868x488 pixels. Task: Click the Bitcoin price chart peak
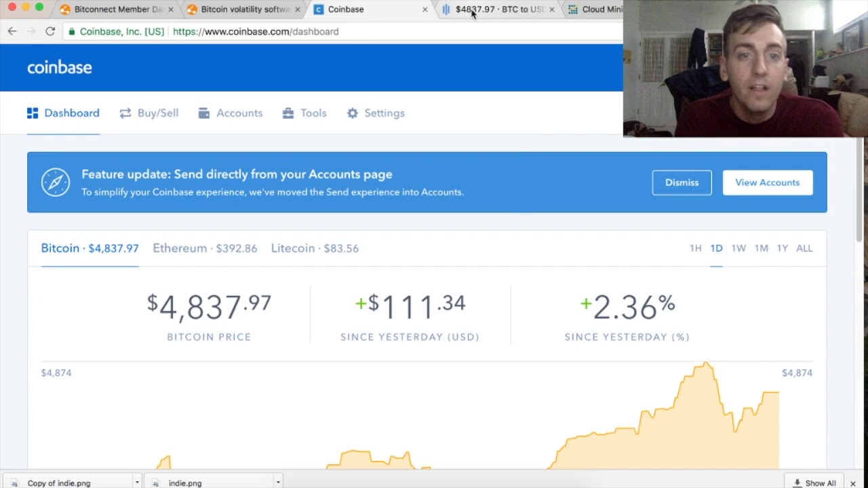pyautogui.click(x=705, y=365)
